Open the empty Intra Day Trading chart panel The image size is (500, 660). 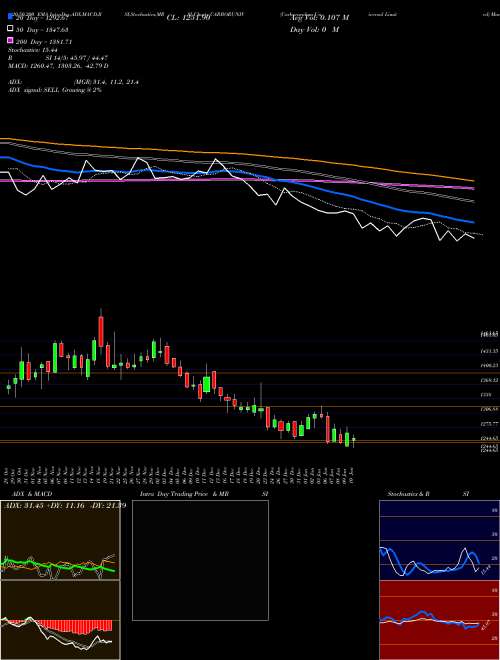(200, 560)
